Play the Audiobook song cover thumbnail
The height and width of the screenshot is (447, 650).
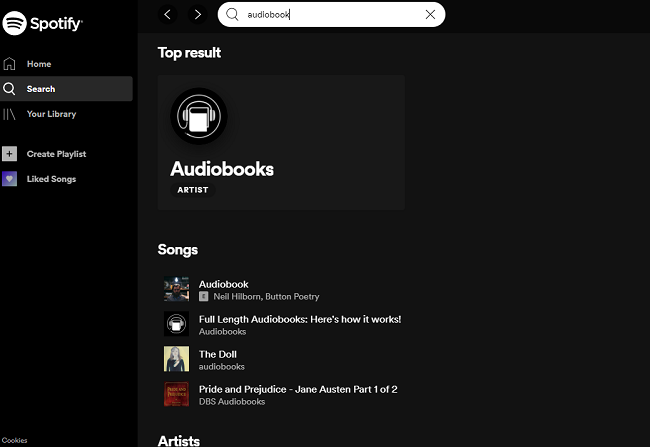[x=177, y=289]
